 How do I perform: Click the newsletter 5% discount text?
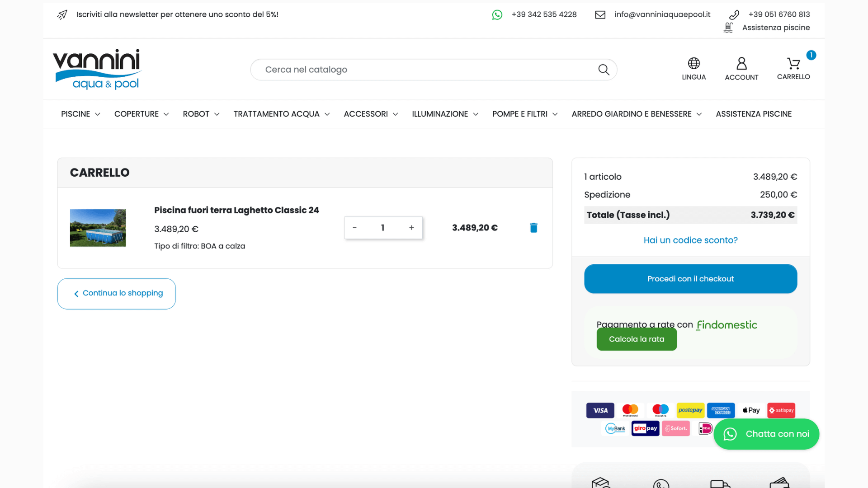pyautogui.click(x=177, y=14)
